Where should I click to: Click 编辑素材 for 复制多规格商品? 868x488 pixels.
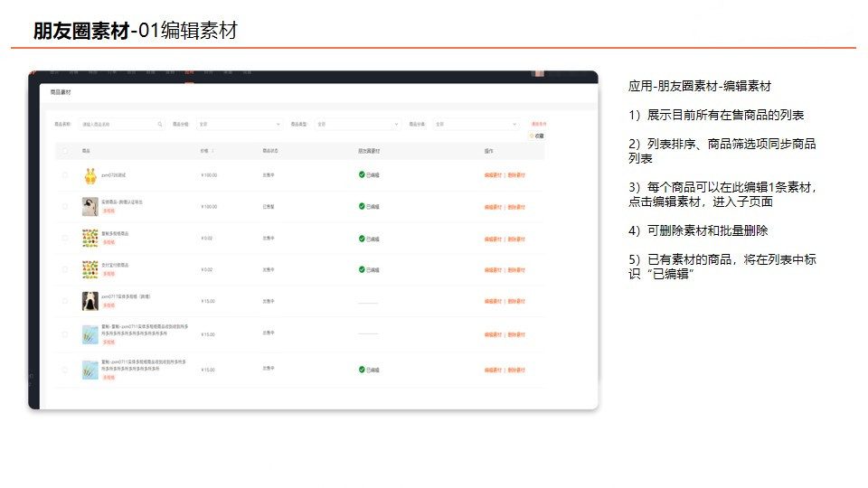(x=493, y=239)
